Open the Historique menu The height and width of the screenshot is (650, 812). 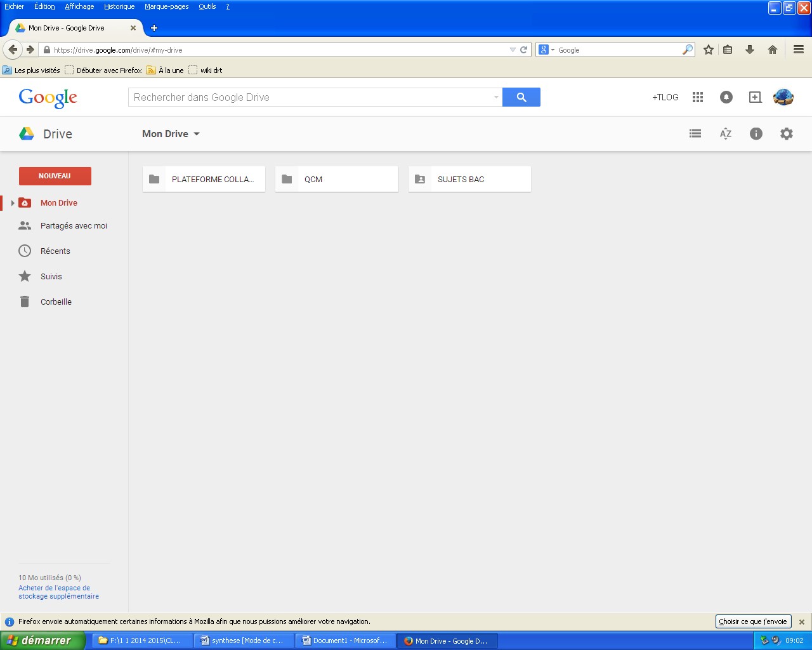[119, 6]
